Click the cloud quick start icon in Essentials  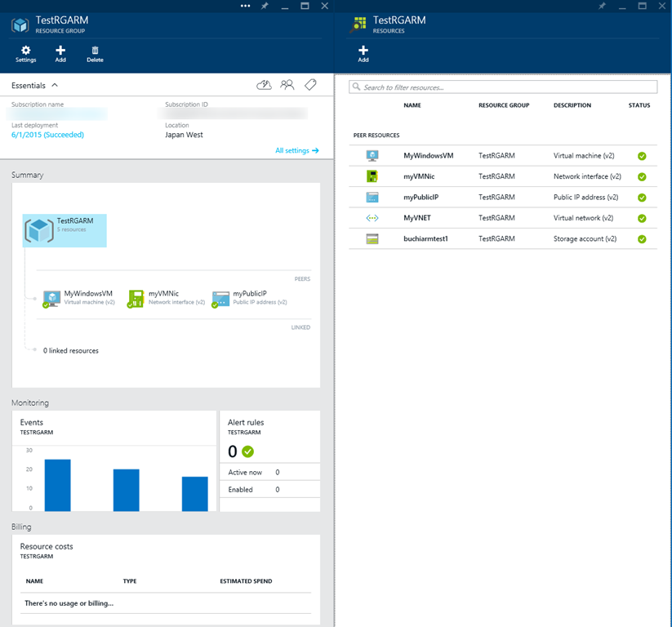(263, 84)
